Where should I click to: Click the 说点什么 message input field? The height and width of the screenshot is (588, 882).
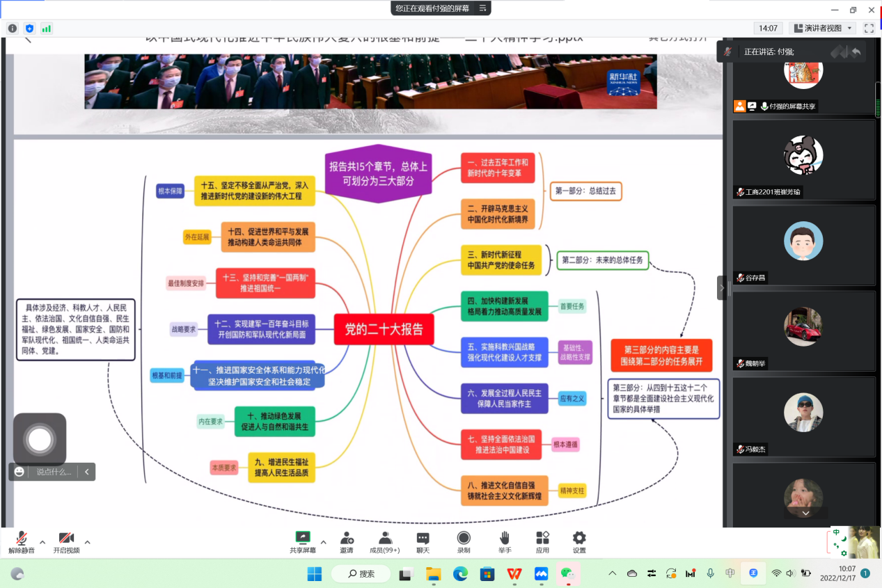[54, 472]
